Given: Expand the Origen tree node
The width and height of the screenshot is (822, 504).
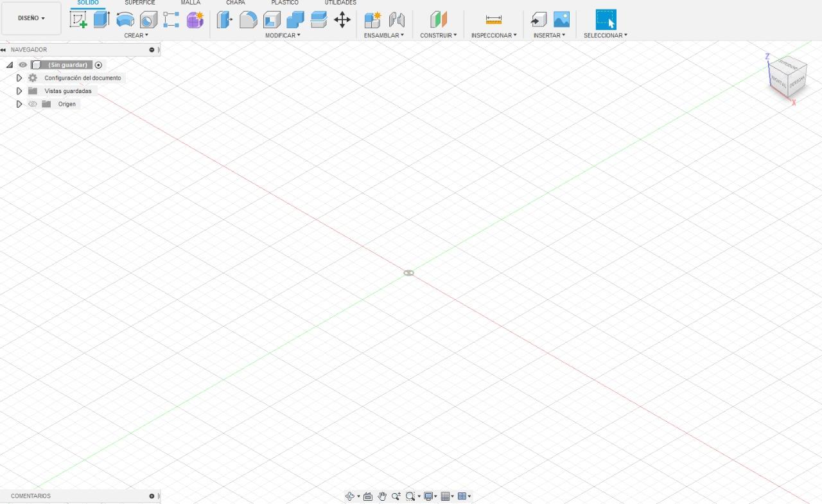Looking at the screenshot, I should click(x=19, y=104).
